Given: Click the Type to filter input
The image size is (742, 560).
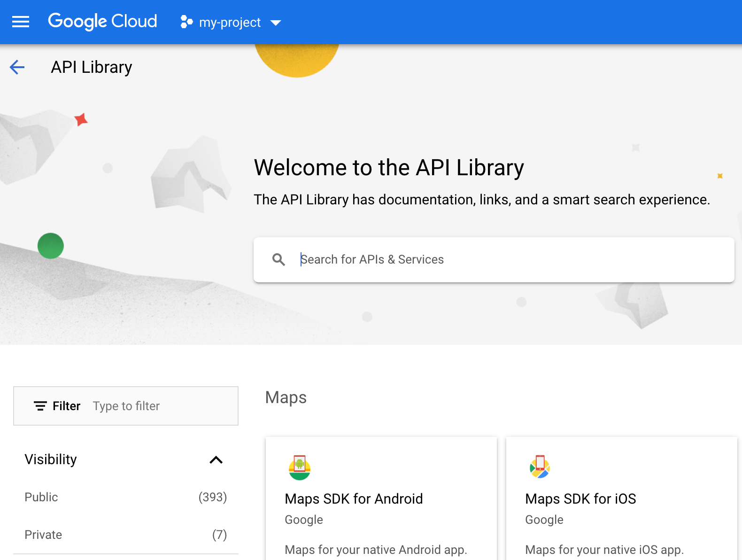Looking at the screenshot, I should 160,406.
